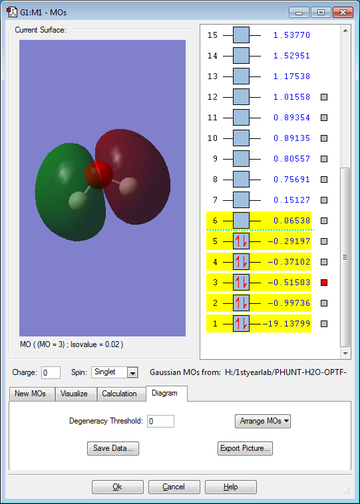Select the occupied orbital box for MO 5
The width and height of the screenshot is (360, 504).
[241, 241]
